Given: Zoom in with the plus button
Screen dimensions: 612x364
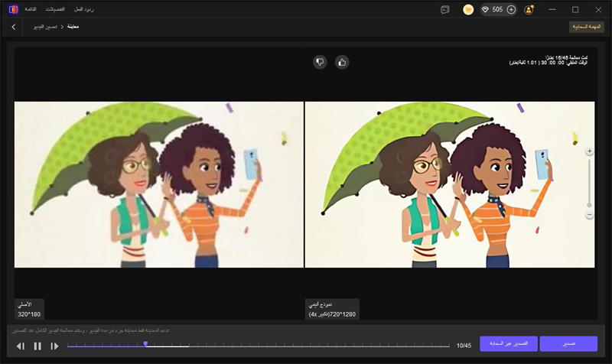Looking at the screenshot, I should 589,151.
